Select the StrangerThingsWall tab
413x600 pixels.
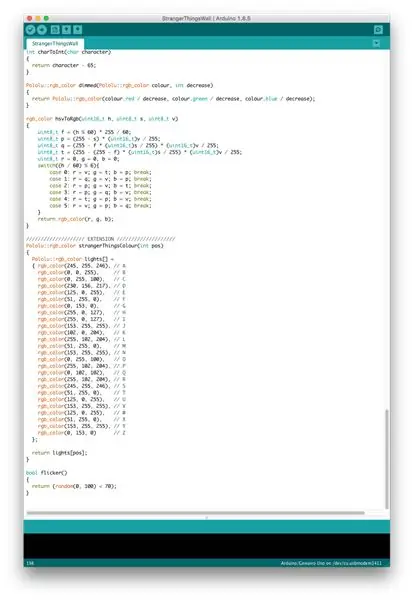tap(55, 44)
